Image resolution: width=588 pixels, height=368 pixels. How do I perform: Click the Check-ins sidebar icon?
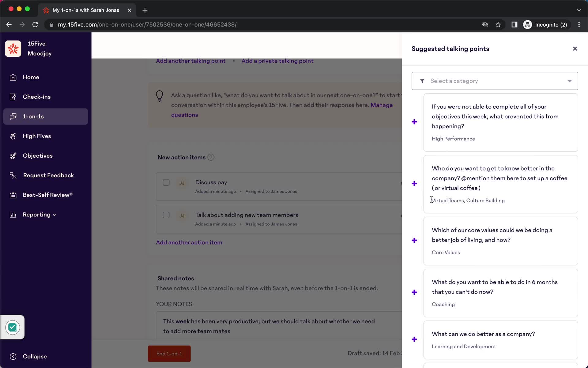[x=13, y=97]
